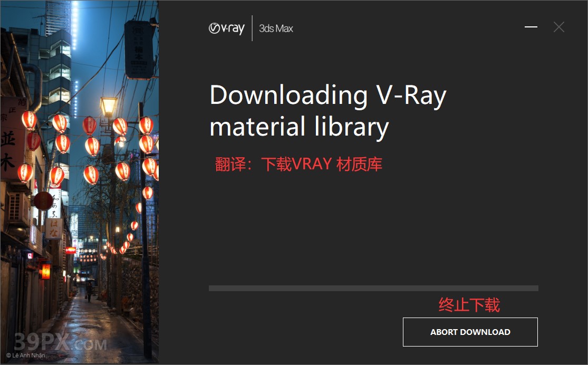Click the glowing street lamp in the artwork
The height and width of the screenshot is (365, 588).
point(109,107)
